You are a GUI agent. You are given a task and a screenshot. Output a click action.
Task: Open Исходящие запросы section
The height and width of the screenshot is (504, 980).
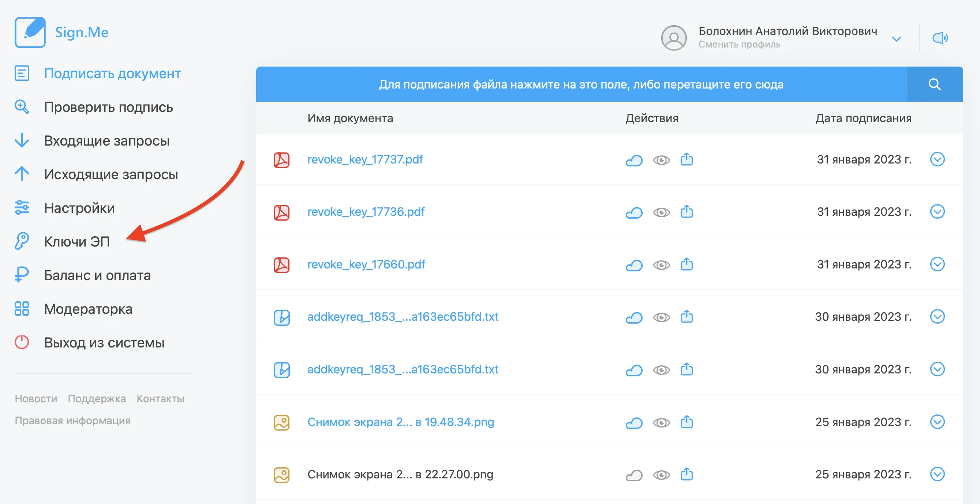click(x=111, y=174)
